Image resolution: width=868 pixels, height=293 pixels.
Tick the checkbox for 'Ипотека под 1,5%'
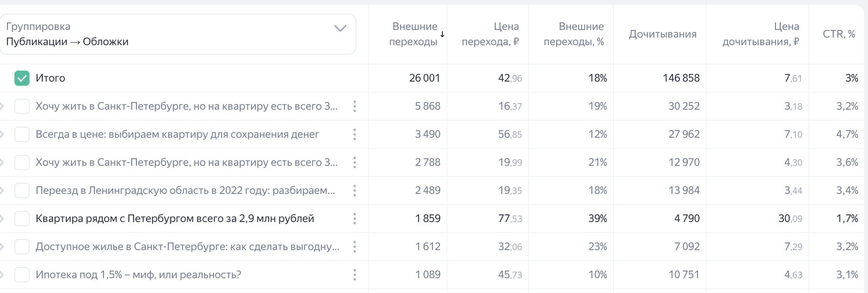point(22,275)
